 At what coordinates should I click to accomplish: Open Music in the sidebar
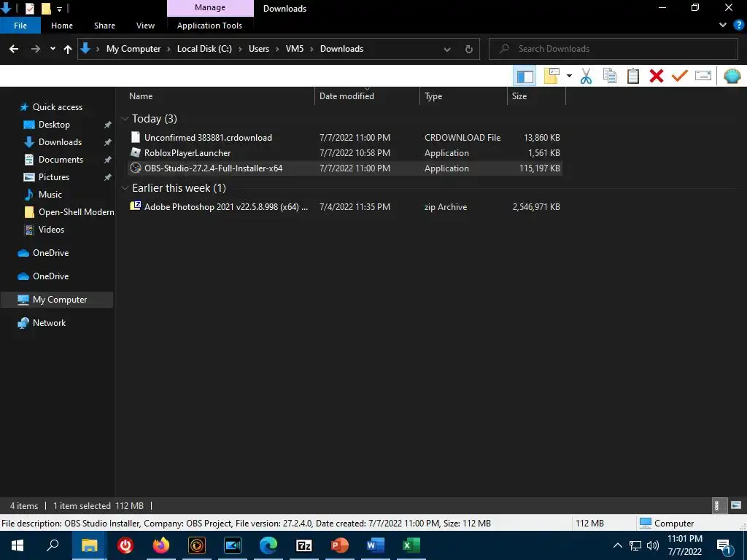tap(50, 194)
